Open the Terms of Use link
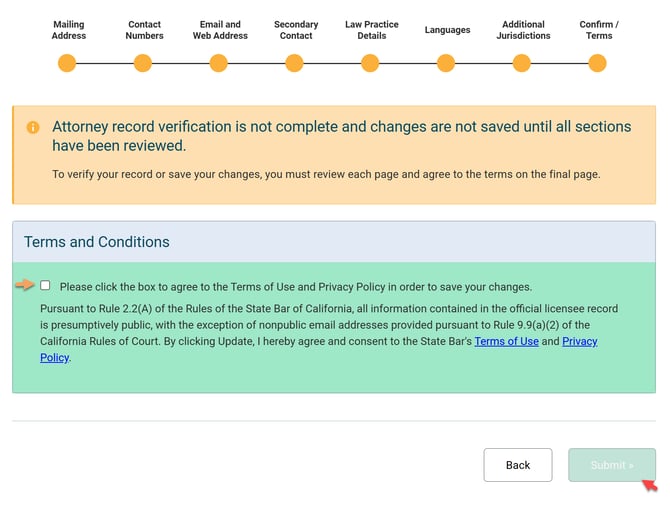 [x=506, y=342]
